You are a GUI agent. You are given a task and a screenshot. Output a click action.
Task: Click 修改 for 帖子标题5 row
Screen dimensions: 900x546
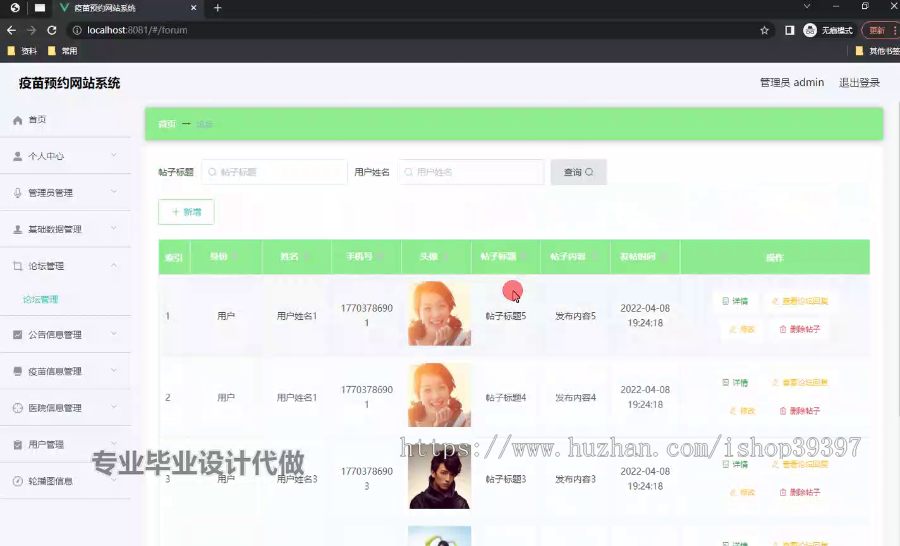pyautogui.click(x=742, y=330)
